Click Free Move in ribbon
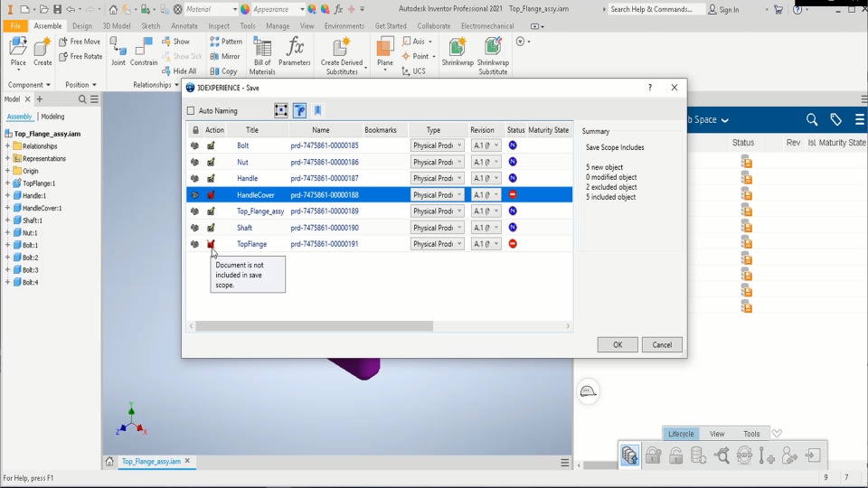This screenshot has width=868, height=488. (x=80, y=42)
